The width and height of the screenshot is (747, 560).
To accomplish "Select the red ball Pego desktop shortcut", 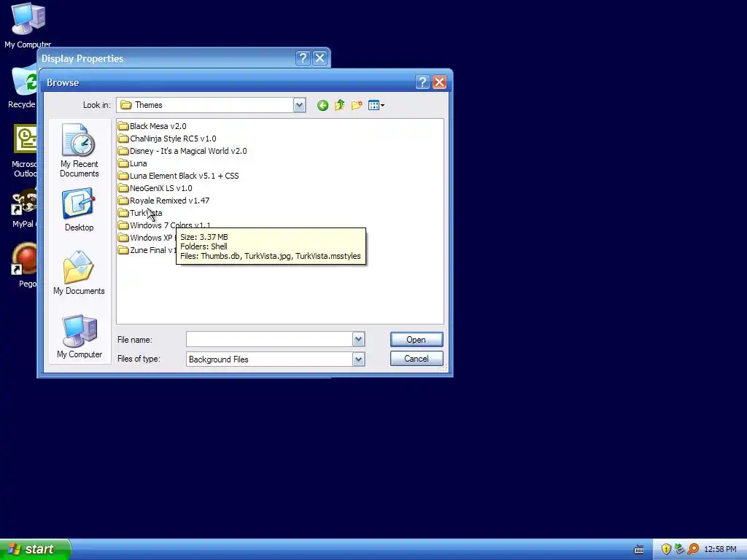I will point(24,265).
